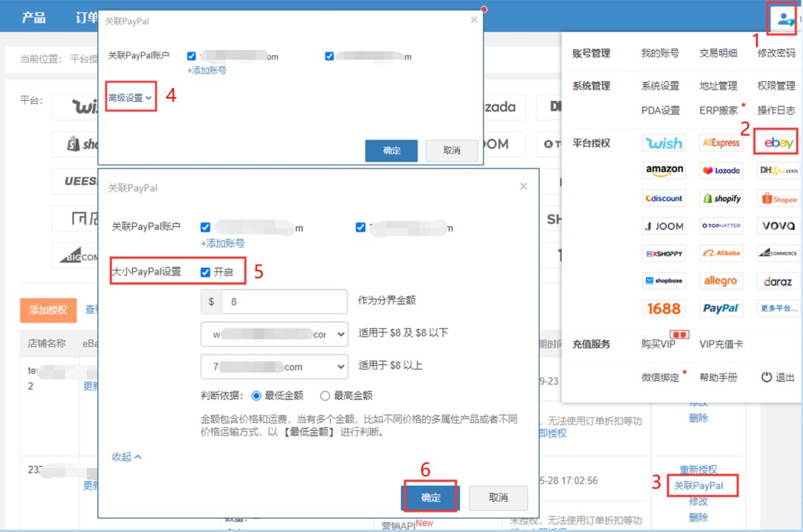
Task: Open the JOOM logo in 平台授权
Action: click(x=663, y=226)
